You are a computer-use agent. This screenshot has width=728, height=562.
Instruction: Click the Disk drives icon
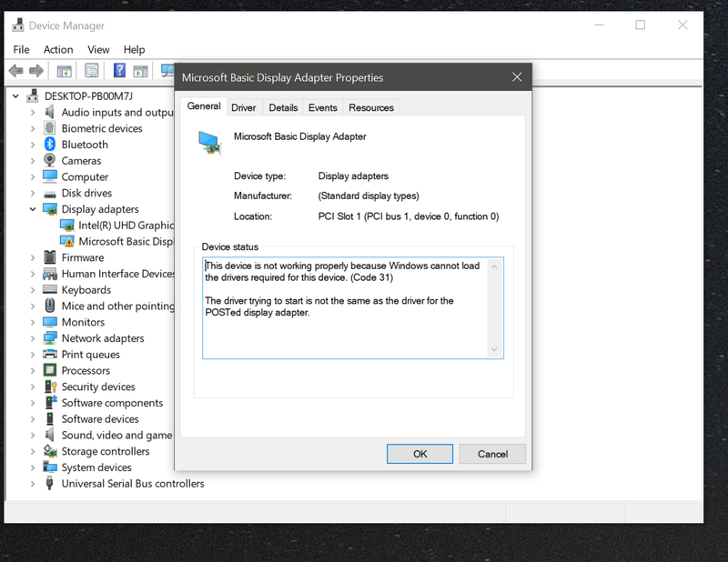(x=50, y=194)
